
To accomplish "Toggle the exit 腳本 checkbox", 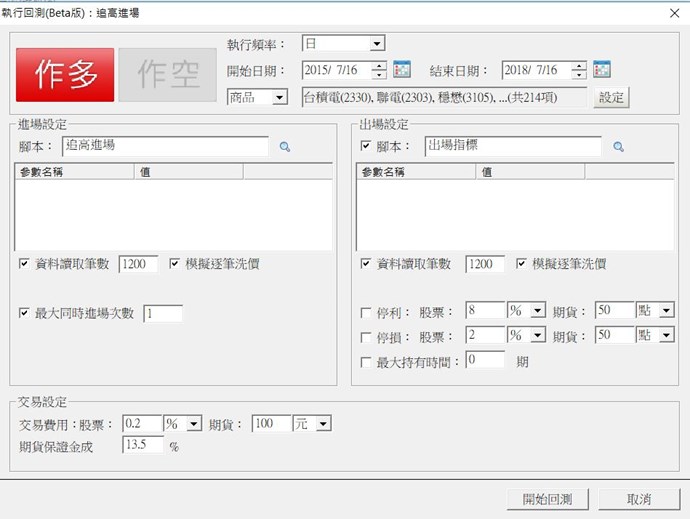I will [366, 146].
